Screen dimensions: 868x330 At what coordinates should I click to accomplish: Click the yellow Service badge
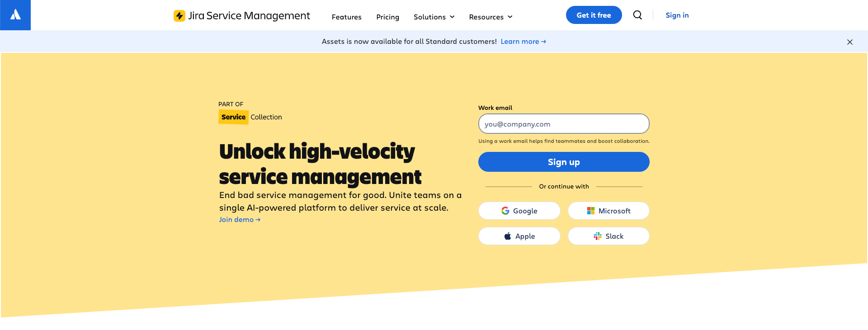point(233,117)
